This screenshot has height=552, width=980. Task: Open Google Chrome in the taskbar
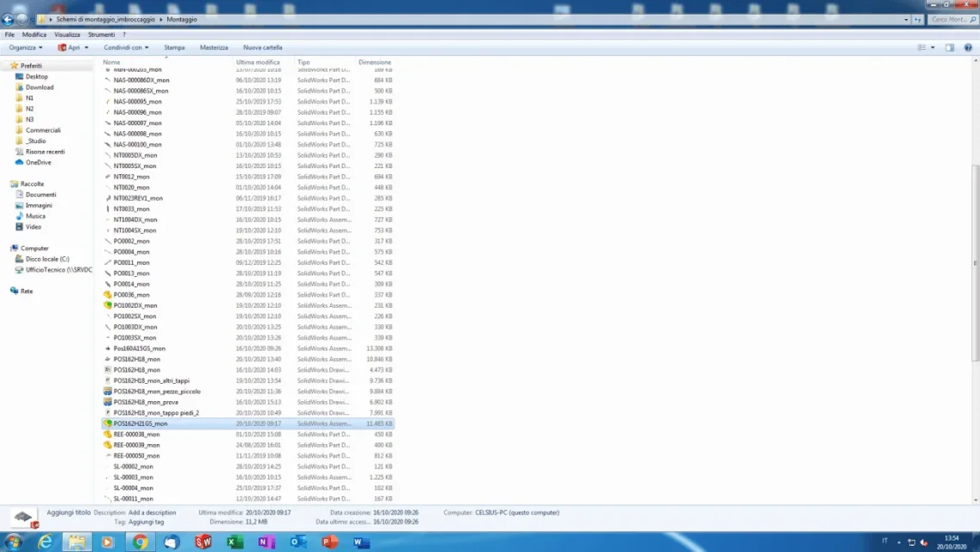tap(140, 542)
